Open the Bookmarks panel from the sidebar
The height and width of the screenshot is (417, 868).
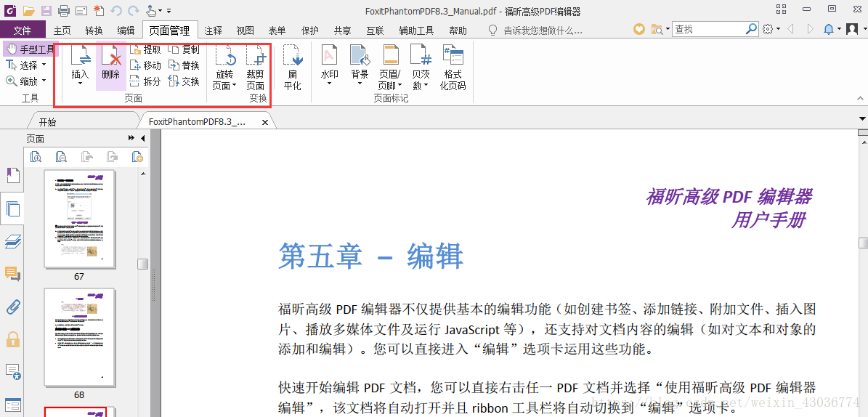pyautogui.click(x=12, y=176)
